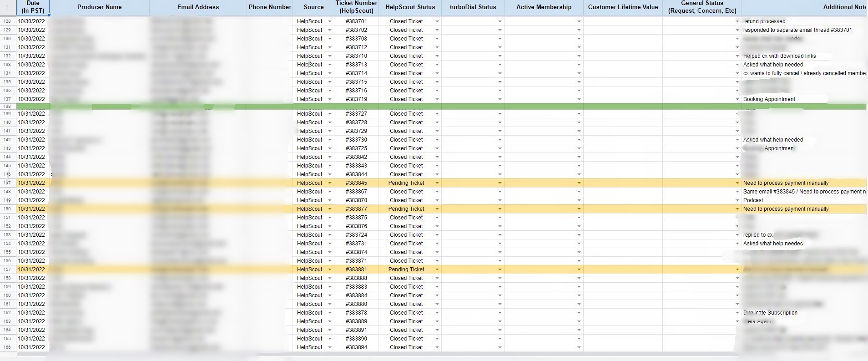The width and height of the screenshot is (868, 361).
Task: Select 'Need to process payment manually' in row 150
Action: pos(786,209)
